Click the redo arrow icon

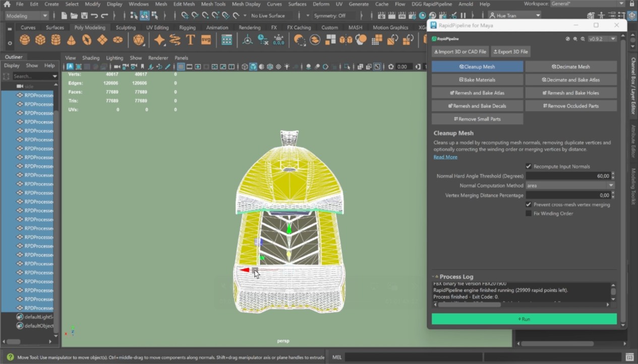point(103,16)
